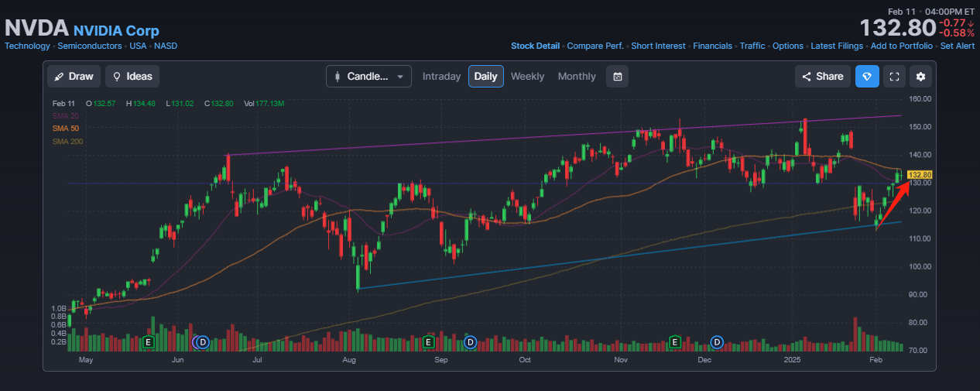Viewport: 980px width, 391px height.
Task: Open Stock Detail
Action: pos(535,46)
